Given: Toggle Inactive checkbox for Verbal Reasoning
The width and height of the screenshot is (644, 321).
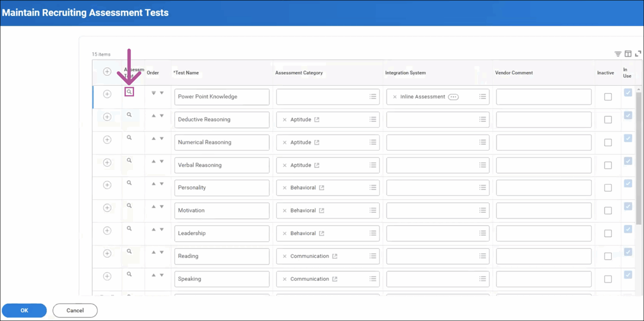Looking at the screenshot, I should (608, 165).
